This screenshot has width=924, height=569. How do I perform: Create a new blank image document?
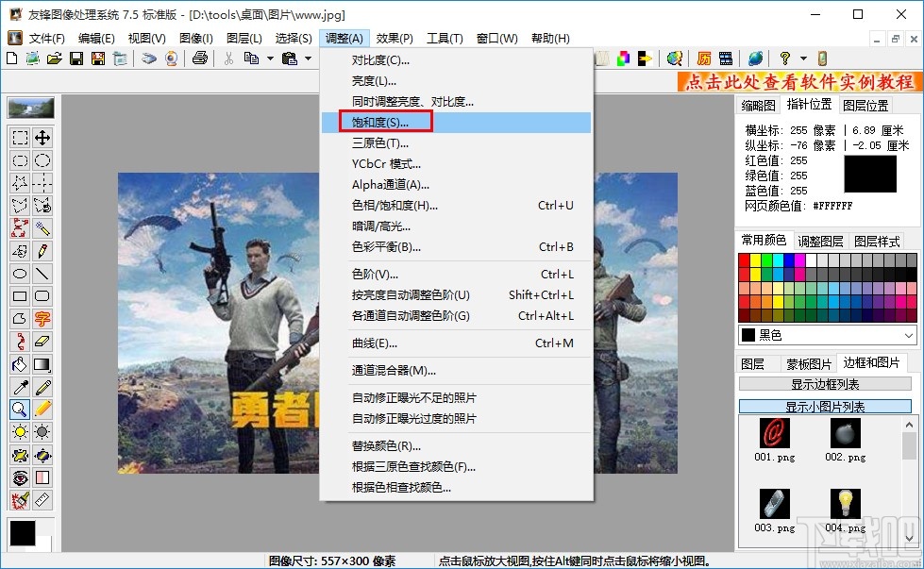point(11,59)
